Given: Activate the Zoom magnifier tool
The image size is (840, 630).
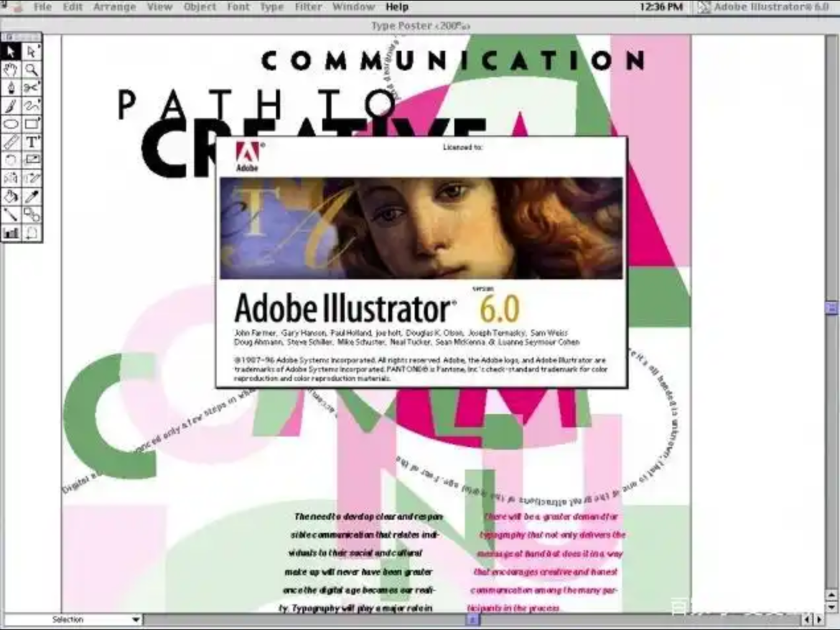Looking at the screenshot, I should point(32,70).
